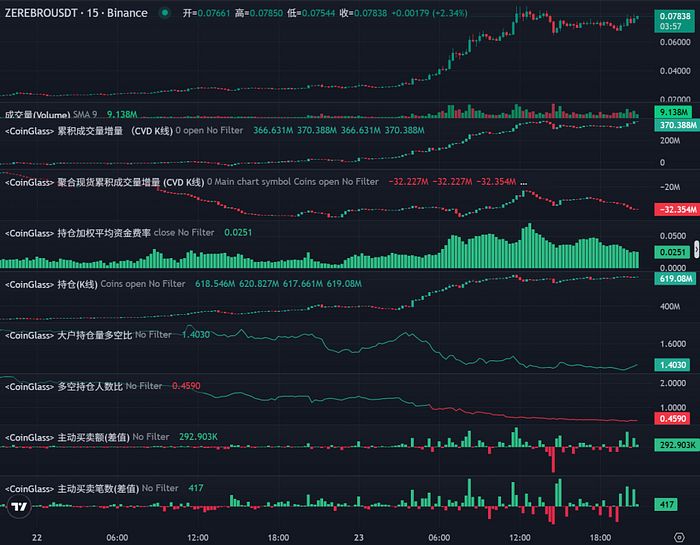
Task: Click the green 619.08M open interest axis label
Action: 674,279
